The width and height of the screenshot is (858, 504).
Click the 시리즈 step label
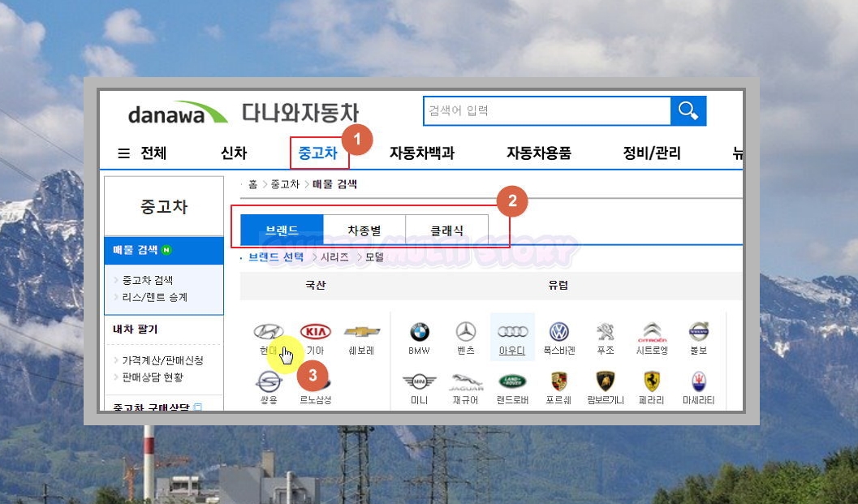[335, 257]
